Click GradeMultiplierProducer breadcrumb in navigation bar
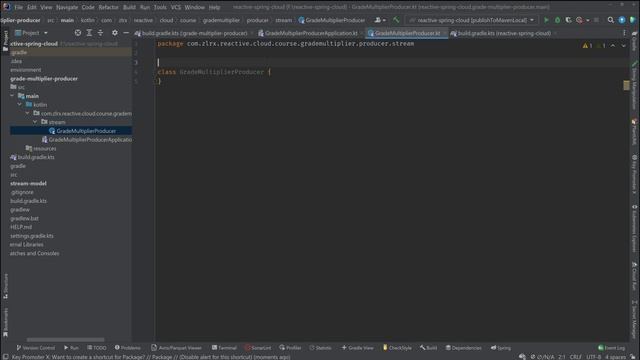This screenshot has height=360, width=640. tap(331, 20)
